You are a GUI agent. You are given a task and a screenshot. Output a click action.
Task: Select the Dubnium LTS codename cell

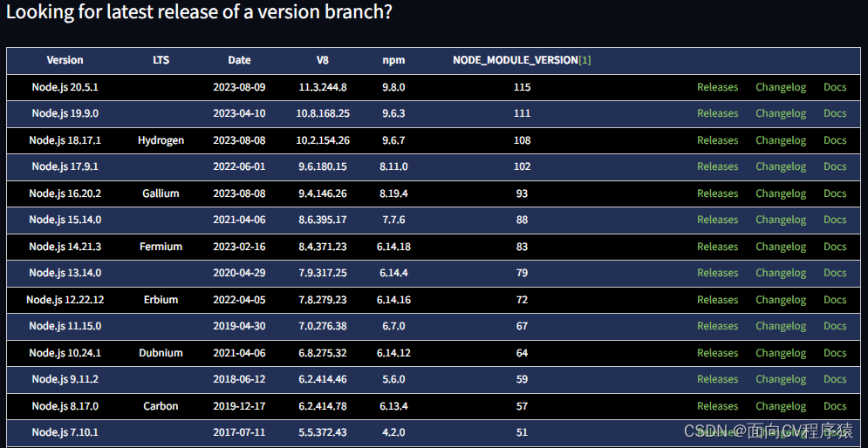coord(161,353)
